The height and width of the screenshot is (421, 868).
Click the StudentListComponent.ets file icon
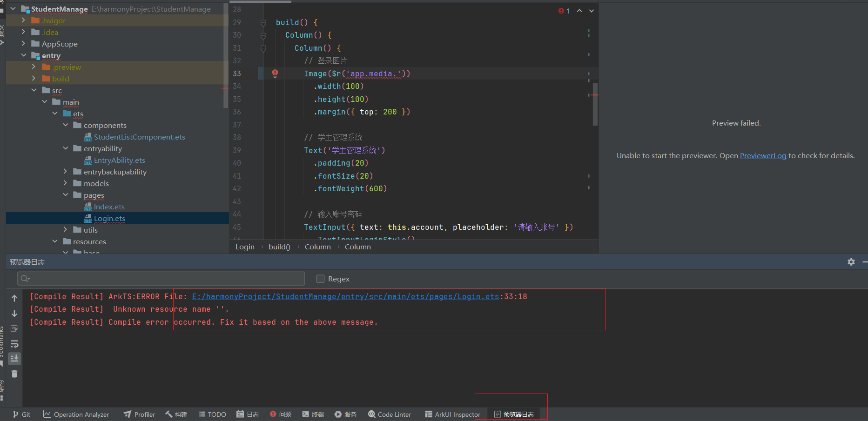click(88, 137)
